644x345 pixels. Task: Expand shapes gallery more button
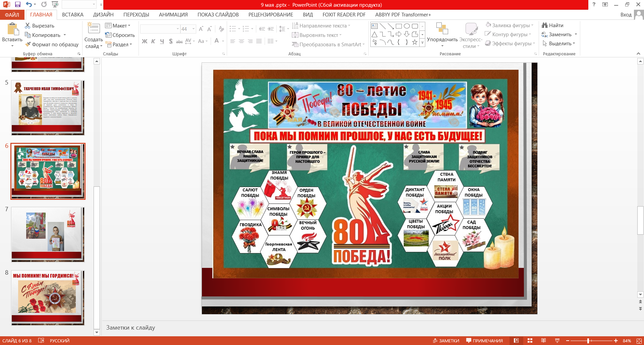pos(422,43)
